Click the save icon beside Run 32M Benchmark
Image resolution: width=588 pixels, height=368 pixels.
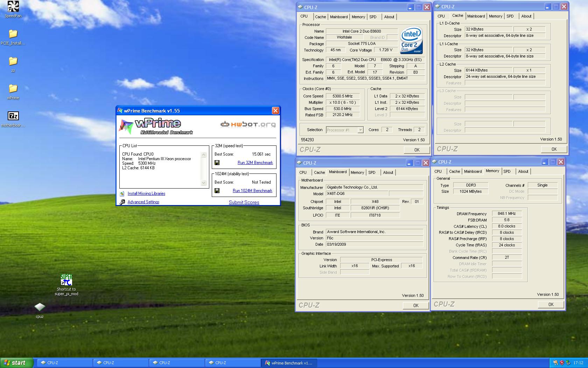[x=217, y=163]
